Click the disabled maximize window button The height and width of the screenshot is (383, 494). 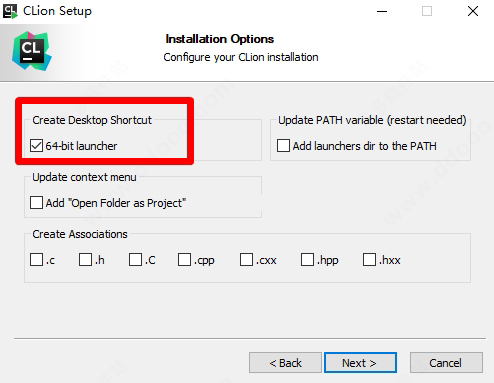click(x=427, y=11)
